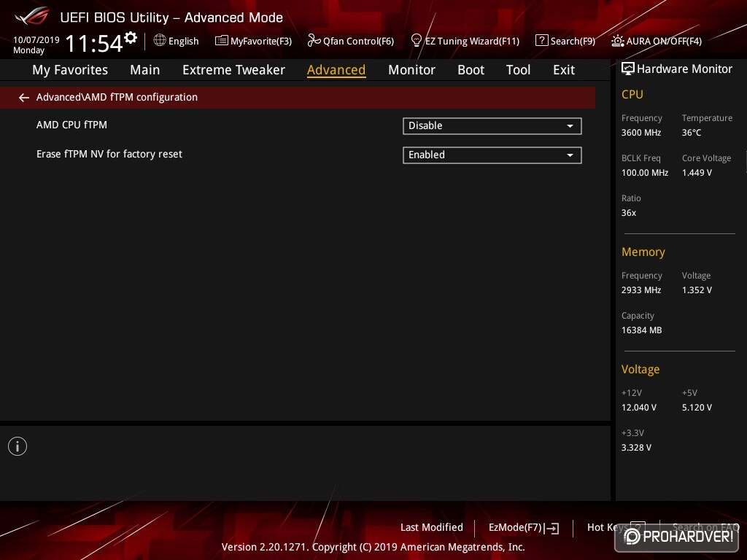Click CPU temperature value 36°C
The height and width of the screenshot is (560, 747).
pyautogui.click(x=692, y=133)
